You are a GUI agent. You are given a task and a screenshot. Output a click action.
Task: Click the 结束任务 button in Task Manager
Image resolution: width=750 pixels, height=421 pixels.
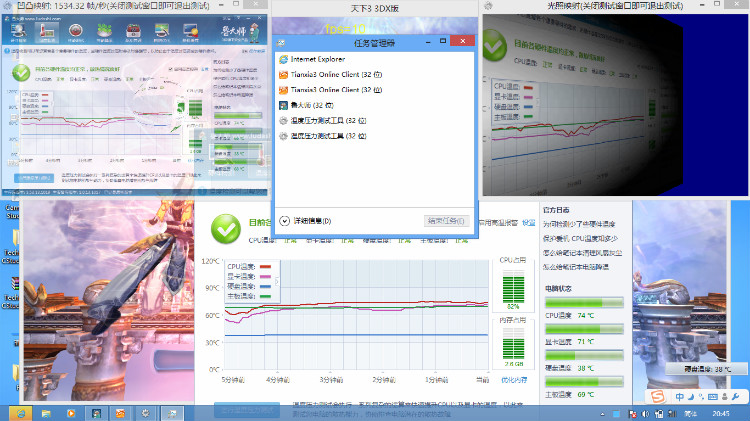(x=446, y=221)
